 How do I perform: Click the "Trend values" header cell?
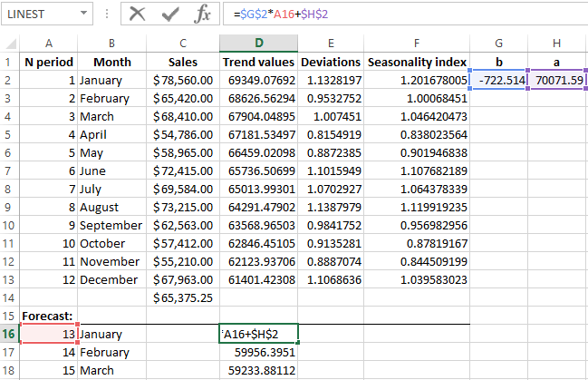coord(259,62)
